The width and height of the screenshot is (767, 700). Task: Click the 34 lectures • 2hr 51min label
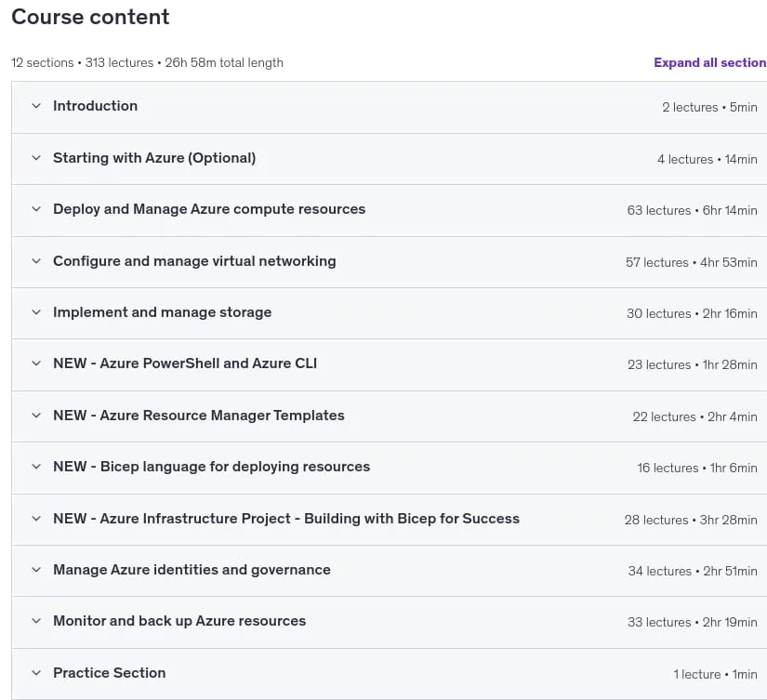coord(692,571)
